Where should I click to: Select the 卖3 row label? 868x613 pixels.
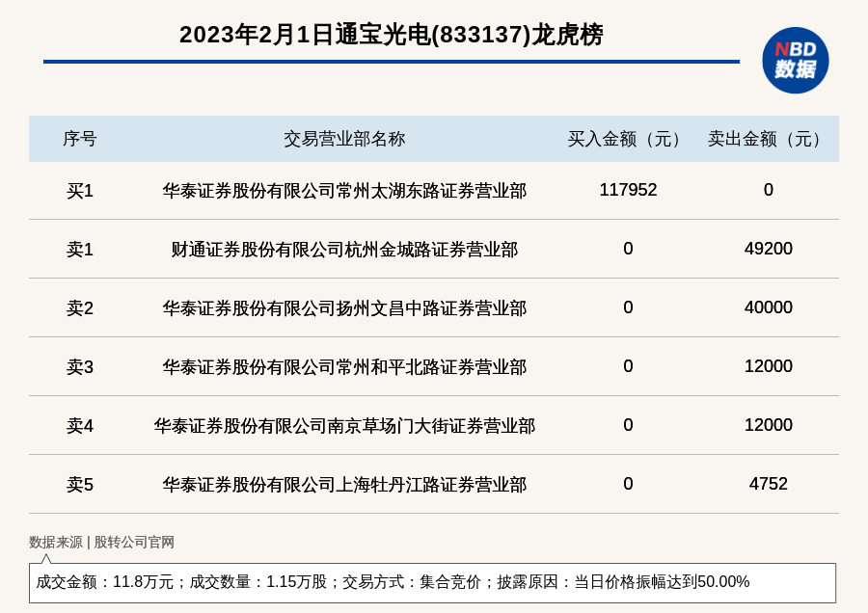80,367
